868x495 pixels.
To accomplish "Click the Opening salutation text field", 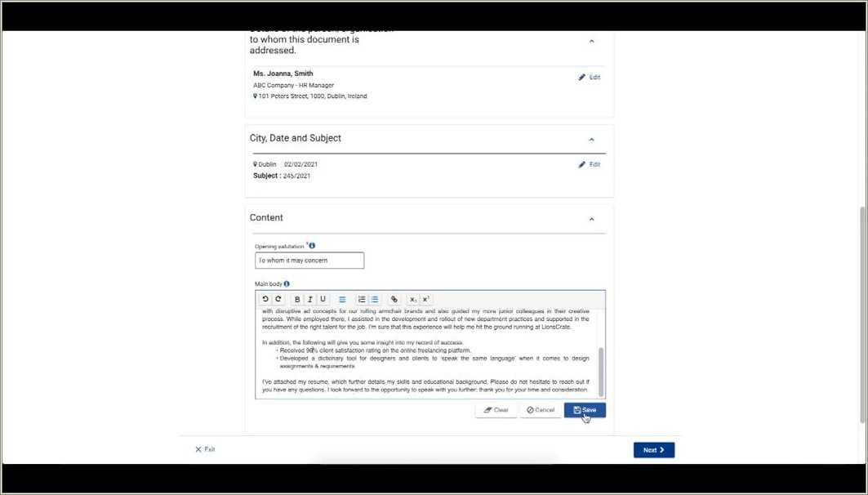I will tap(309, 261).
